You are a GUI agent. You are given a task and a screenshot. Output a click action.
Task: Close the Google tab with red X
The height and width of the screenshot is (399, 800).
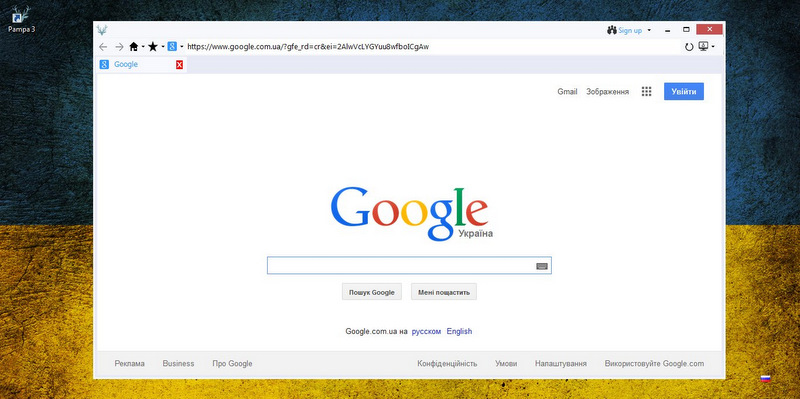click(180, 65)
